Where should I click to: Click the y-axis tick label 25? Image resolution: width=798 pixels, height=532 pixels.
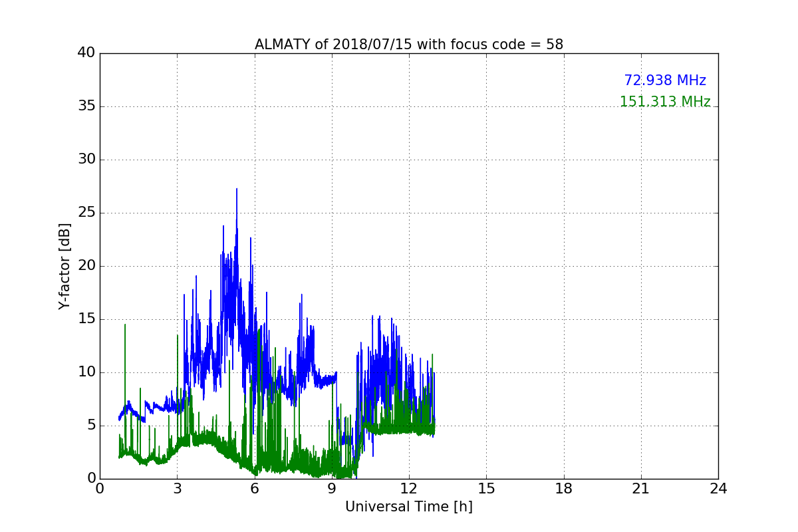(x=86, y=213)
